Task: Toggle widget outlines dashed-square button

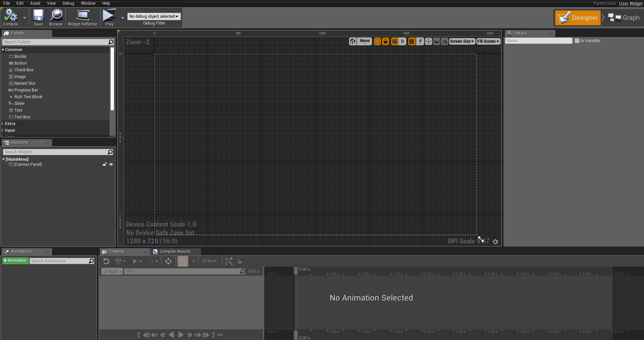Action: point(377,41)
